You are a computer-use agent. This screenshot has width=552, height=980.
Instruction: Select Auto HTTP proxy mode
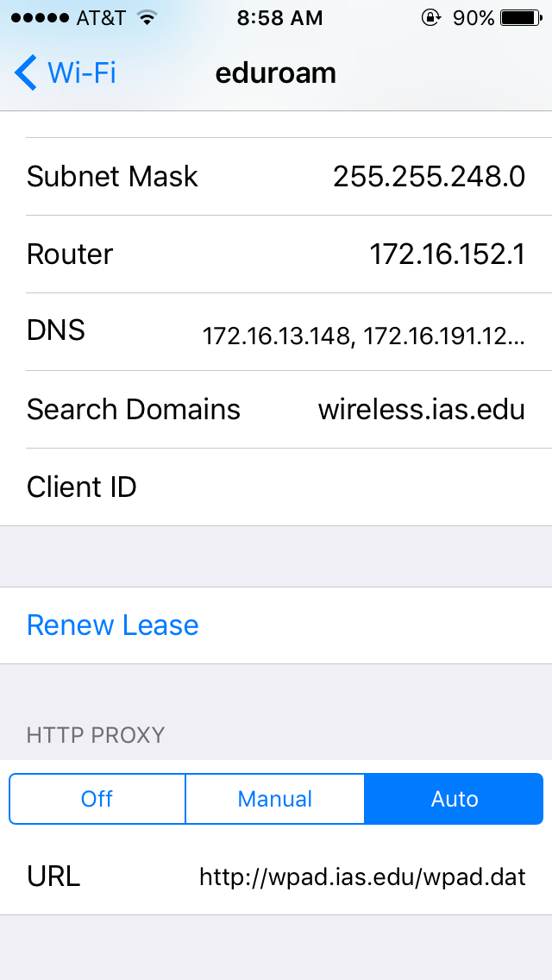(454, 799)
